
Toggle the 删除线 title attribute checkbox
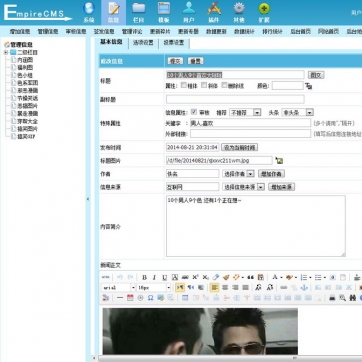[225, 85]
